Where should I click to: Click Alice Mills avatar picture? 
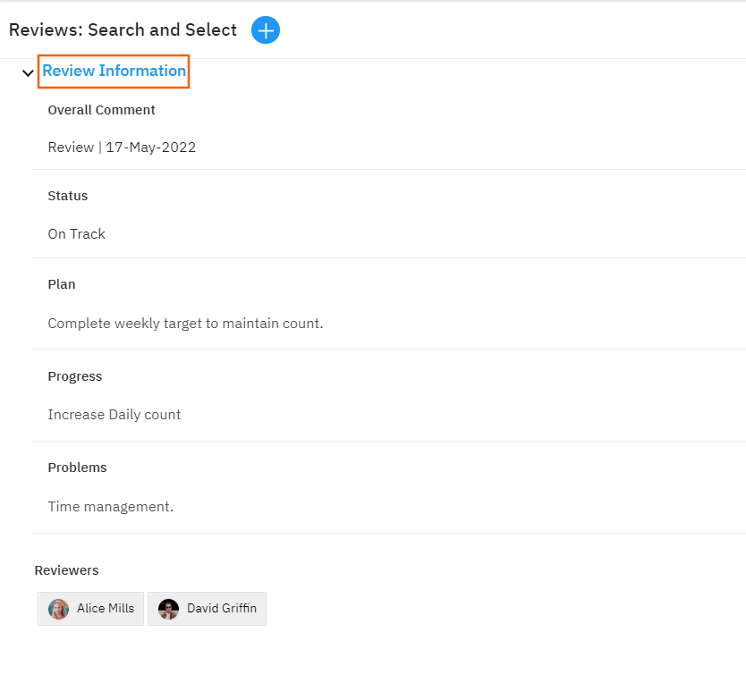tap(59, 609)
